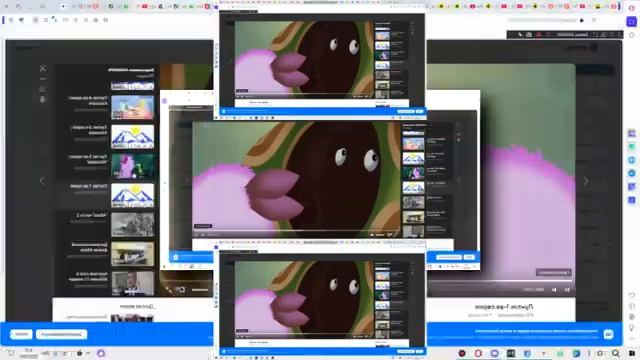Mute the large video with the speaker icon
This screenshot has height=360, width=640.
(x=554, y=290)
